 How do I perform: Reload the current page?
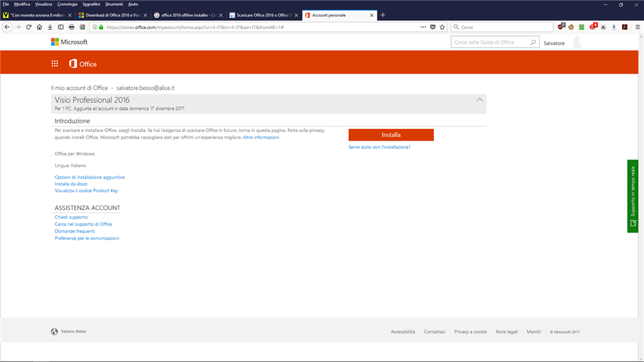coord(29,27)
